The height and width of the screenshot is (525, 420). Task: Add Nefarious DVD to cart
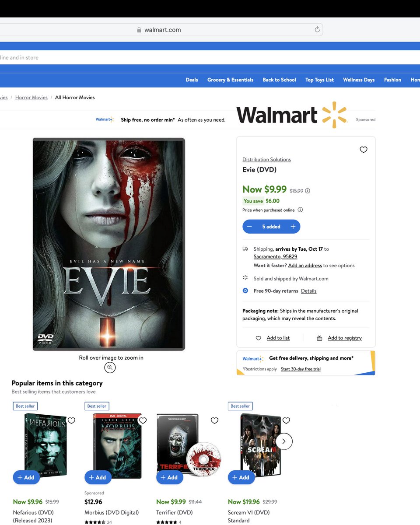click(26, 477)
